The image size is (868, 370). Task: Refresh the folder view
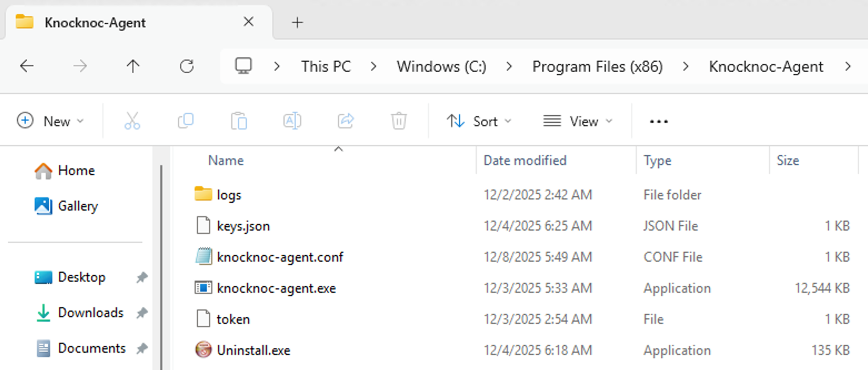coord(187,66)
